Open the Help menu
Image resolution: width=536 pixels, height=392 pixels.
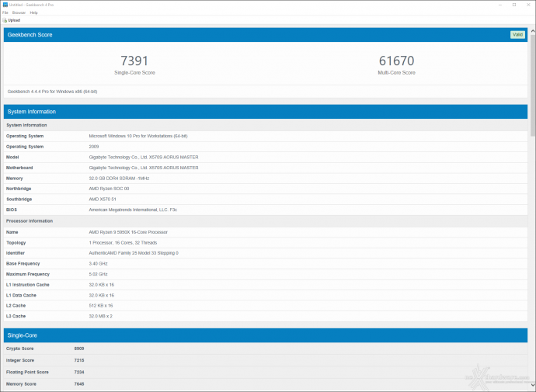tap(33, 12)
